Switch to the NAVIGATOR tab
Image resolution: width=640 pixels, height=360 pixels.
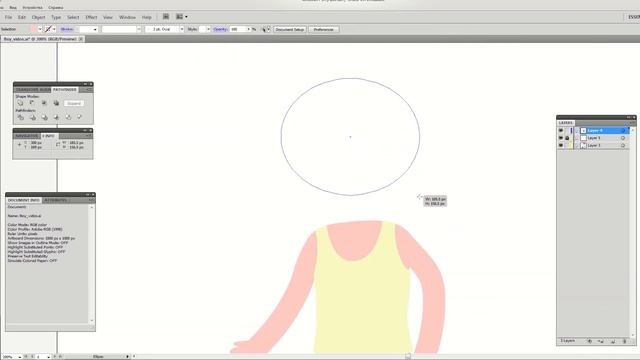(27, 136)
